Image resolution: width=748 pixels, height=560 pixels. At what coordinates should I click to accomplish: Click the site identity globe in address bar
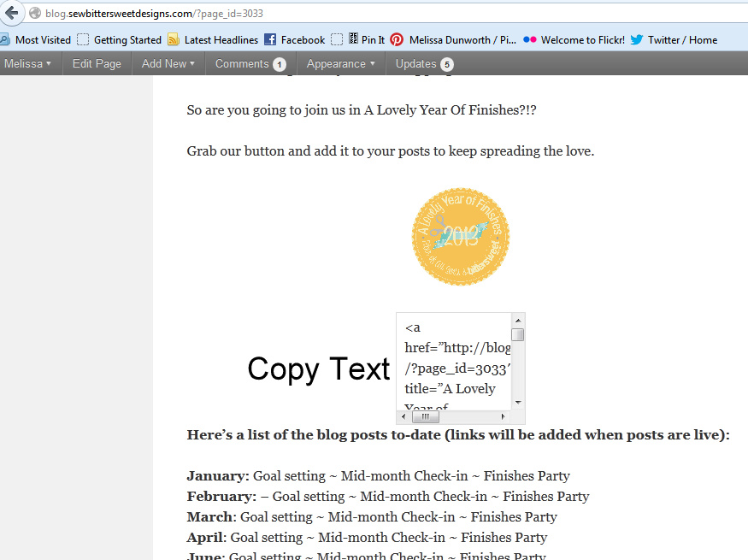click(x=32, y=13)
